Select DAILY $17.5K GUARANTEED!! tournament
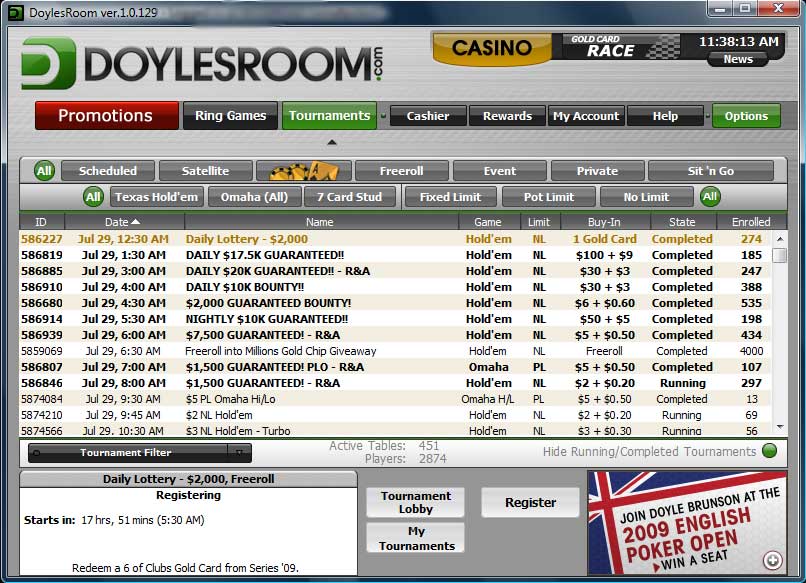 tap(395, 255)
